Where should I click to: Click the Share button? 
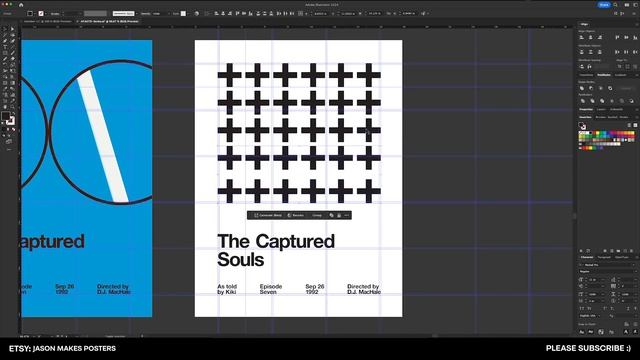[x=604, y=5]
